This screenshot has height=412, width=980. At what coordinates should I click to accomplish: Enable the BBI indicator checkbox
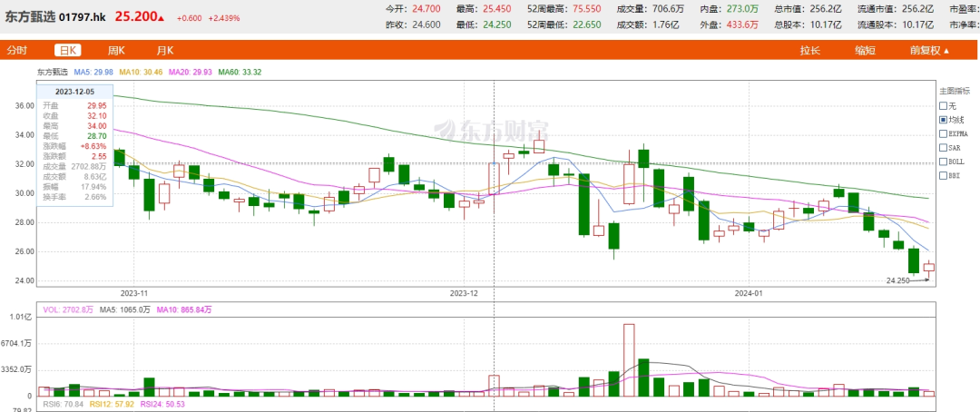pyautogui.click(x=944, y=174)
